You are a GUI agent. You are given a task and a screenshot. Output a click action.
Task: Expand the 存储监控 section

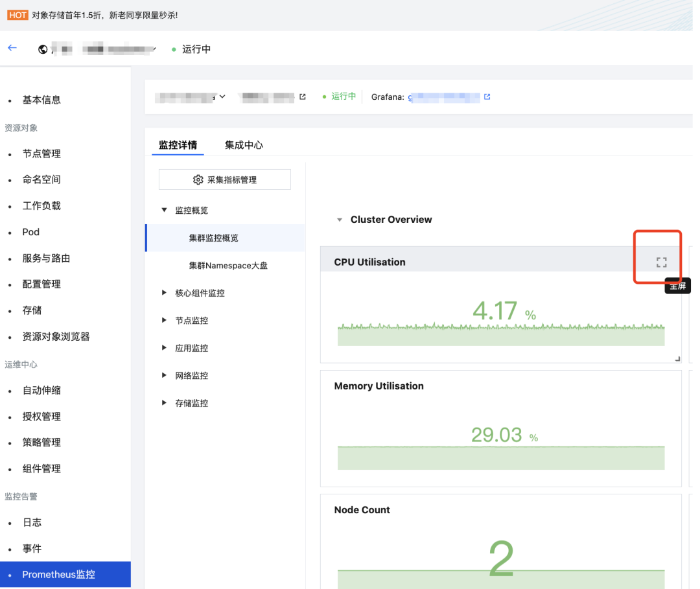(x=164, y=403)
